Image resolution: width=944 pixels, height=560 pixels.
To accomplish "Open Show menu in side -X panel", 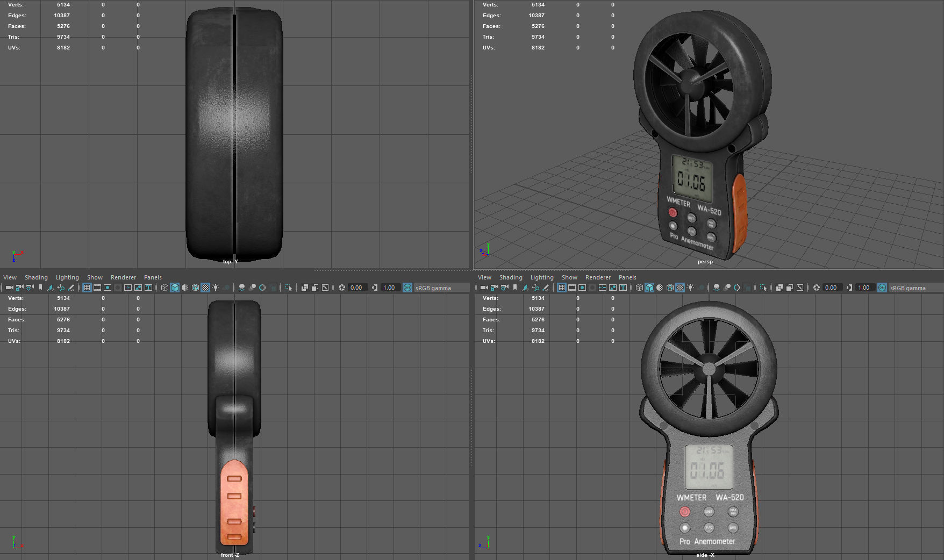I will (569, 277).
